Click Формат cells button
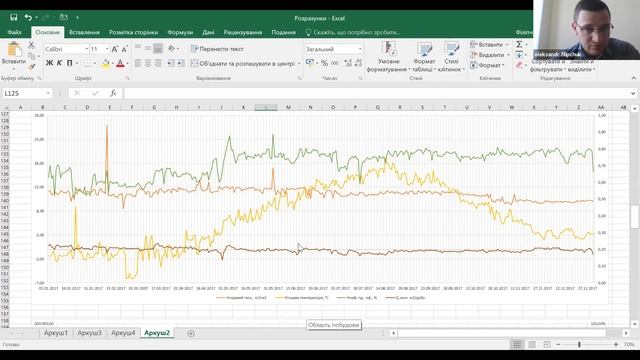 click(487, 65)
